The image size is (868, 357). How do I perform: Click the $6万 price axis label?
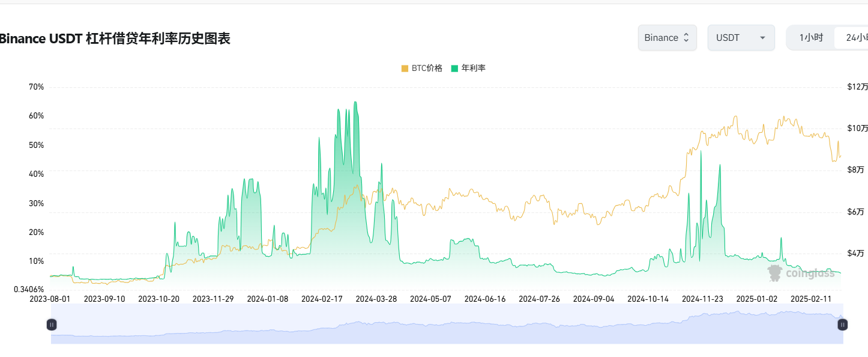[x=855, y=212]
